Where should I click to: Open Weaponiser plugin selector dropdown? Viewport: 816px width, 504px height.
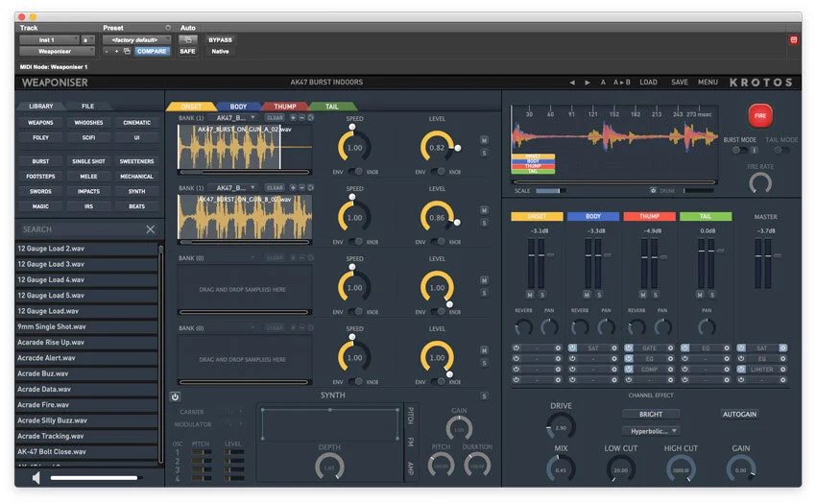tap(58, 51)
